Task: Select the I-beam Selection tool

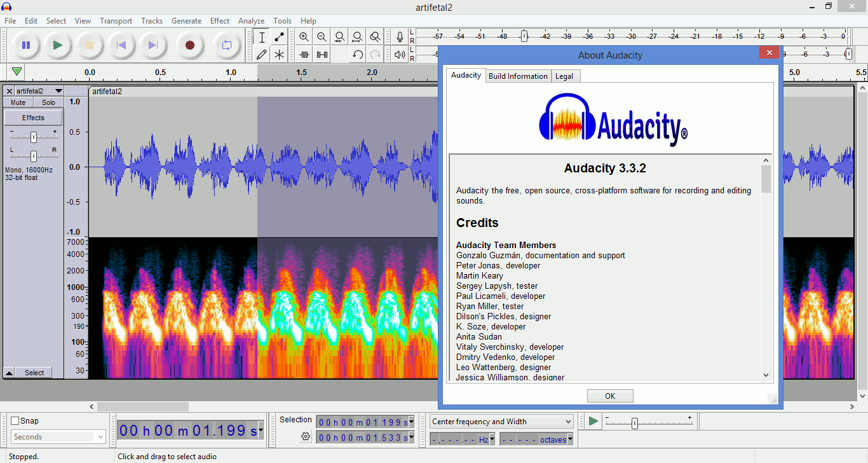Action: (x=262, y=37)
